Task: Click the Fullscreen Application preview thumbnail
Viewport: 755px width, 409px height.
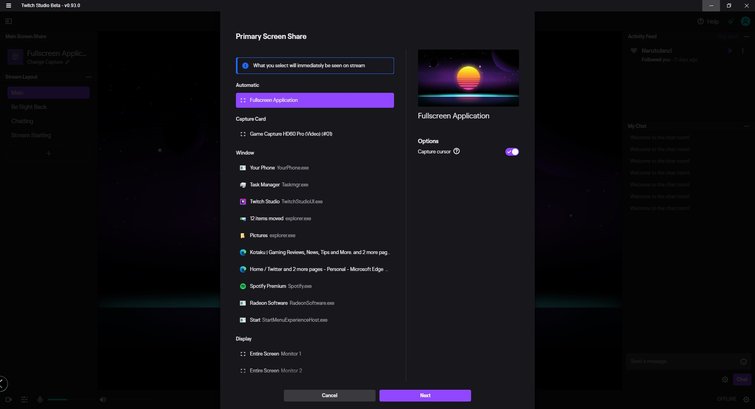Action: tap(468, 76)
